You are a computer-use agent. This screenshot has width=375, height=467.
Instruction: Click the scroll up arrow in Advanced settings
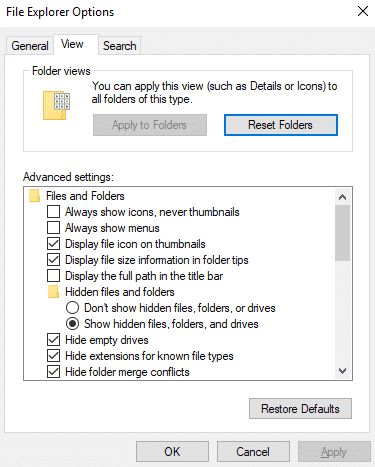click(x=342, y=197)
